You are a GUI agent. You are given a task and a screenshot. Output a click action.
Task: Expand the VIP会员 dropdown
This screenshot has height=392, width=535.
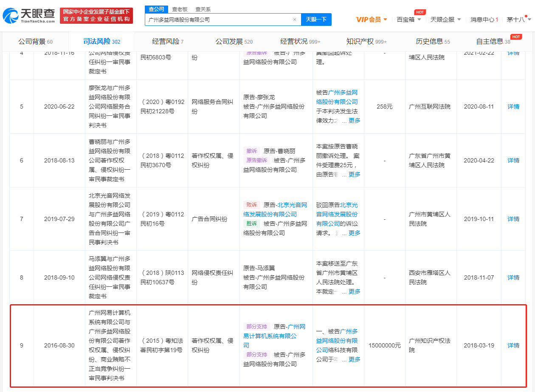[x=372, y=20]
